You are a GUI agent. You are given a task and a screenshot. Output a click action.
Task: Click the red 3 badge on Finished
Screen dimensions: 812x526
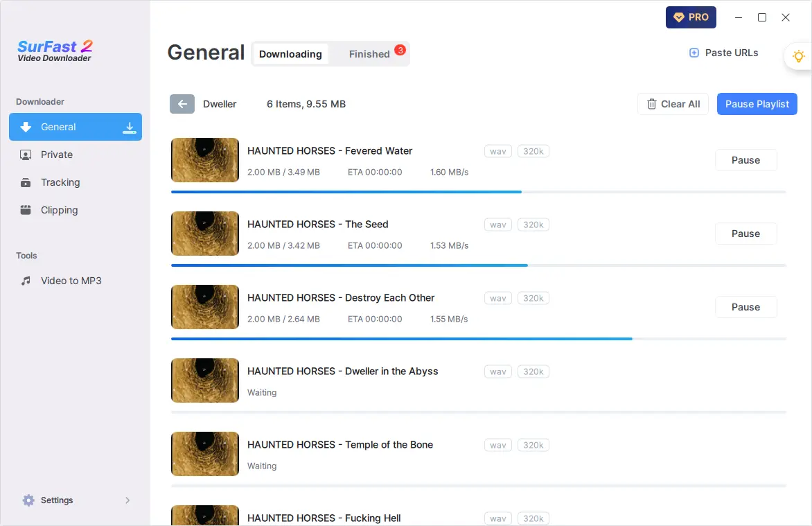pos(400,50)
